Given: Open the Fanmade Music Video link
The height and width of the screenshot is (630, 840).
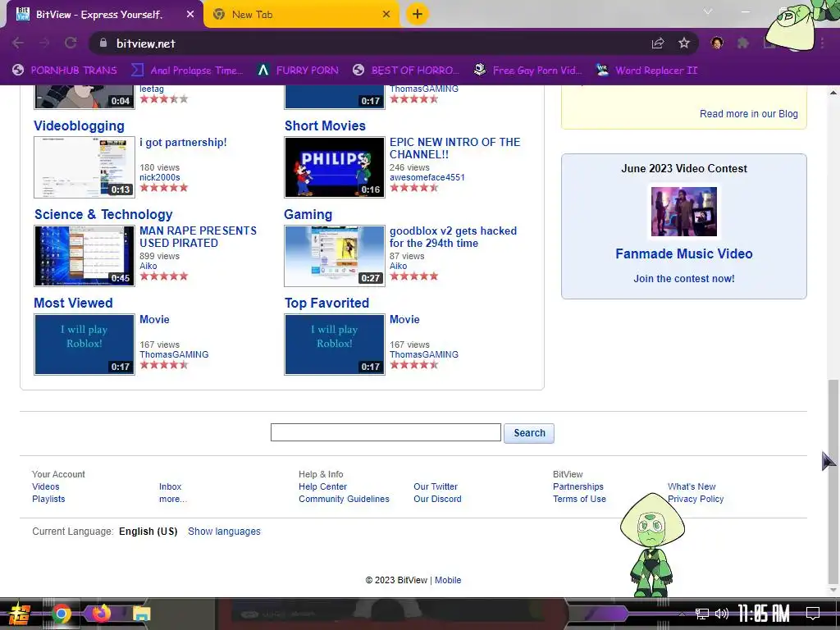Looking at the screenshot, I should pyautogui.click(x=683, y=253).
